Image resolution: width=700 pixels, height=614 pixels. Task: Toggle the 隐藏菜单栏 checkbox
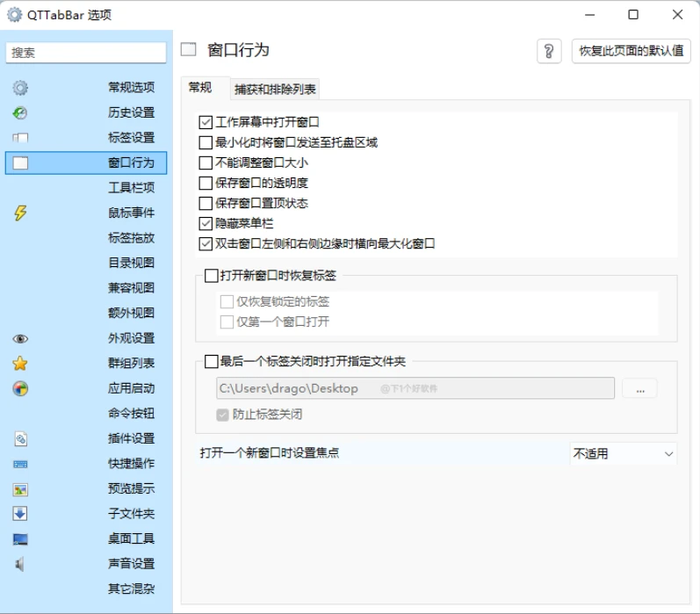pyautogui.click(x=206, y=223)
